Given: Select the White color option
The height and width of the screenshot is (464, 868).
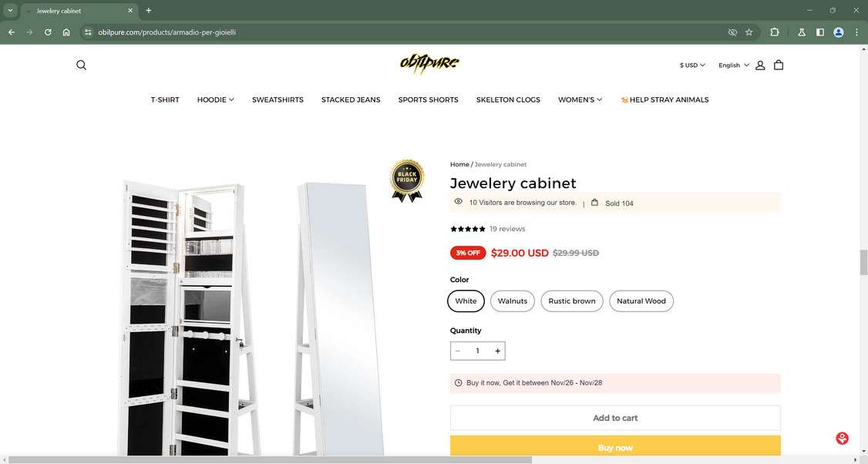Looking at the screenshot, I should [466, 301].
